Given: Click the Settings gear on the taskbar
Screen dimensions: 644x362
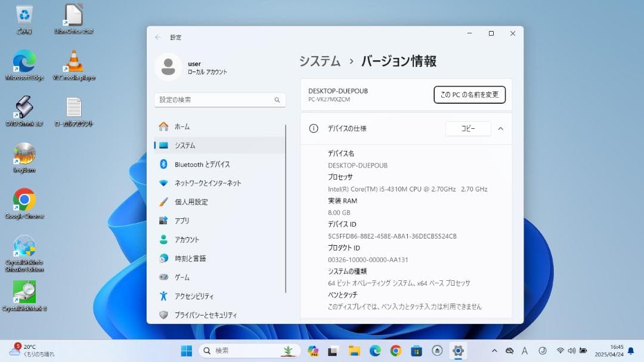Looking at the screenshot, I should [x=458, y=351].
